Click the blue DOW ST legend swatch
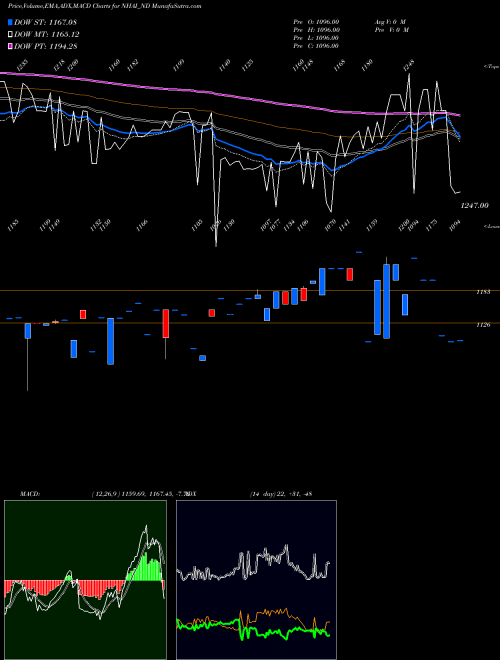 click(10, 22)
